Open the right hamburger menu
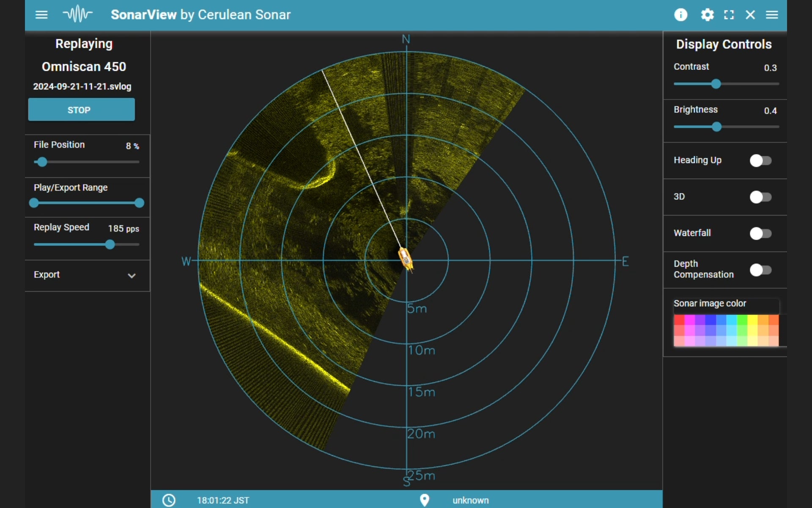 coord(772,15)
